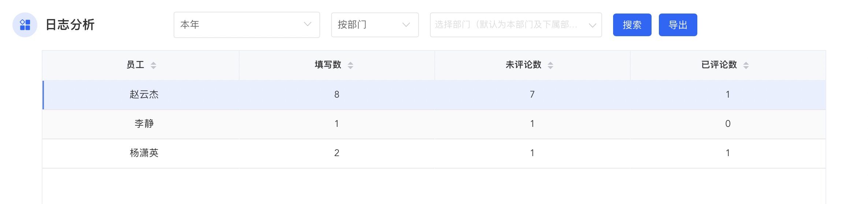Select the 李静 employee row
The image size is (868, 204).
pyautogui.click(x=144, y=124)
